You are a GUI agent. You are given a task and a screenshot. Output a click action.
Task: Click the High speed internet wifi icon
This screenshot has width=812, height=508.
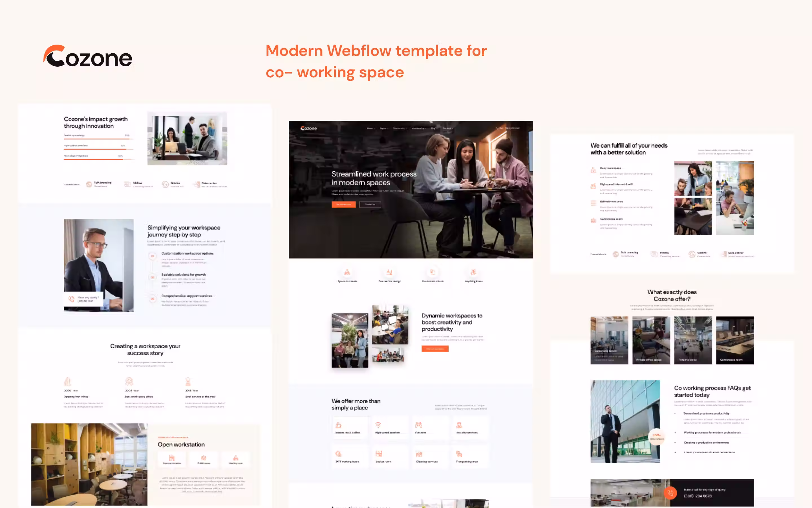pos(378,425)
